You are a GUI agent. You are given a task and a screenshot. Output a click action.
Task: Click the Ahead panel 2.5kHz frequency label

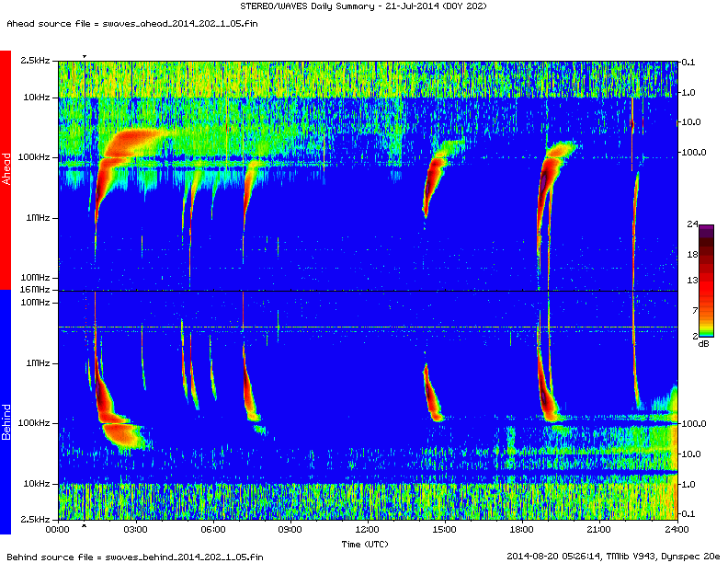click(35, 61)
